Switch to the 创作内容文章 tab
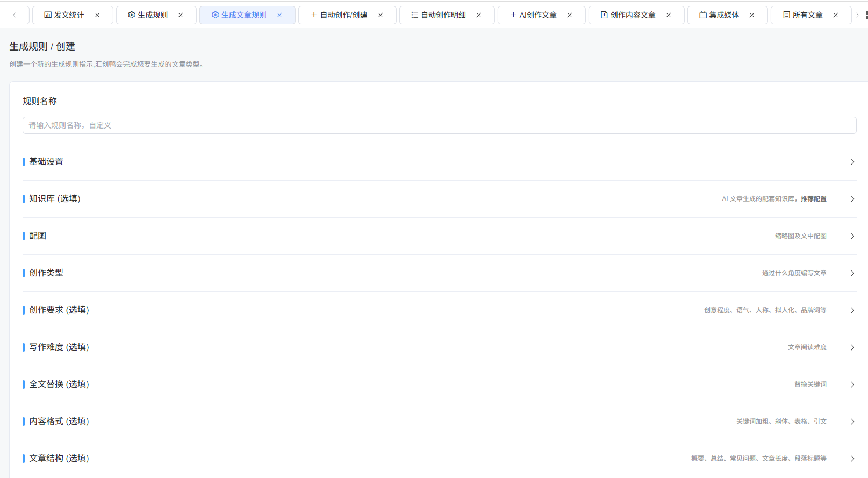Viewport: 868px width, 478px height. tap(628, 15)
